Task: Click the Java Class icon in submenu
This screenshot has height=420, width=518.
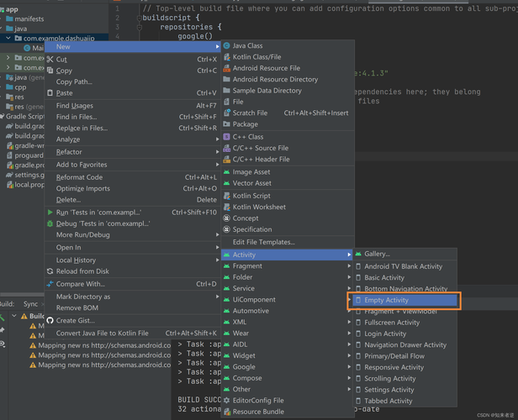Action: (227, 45)
